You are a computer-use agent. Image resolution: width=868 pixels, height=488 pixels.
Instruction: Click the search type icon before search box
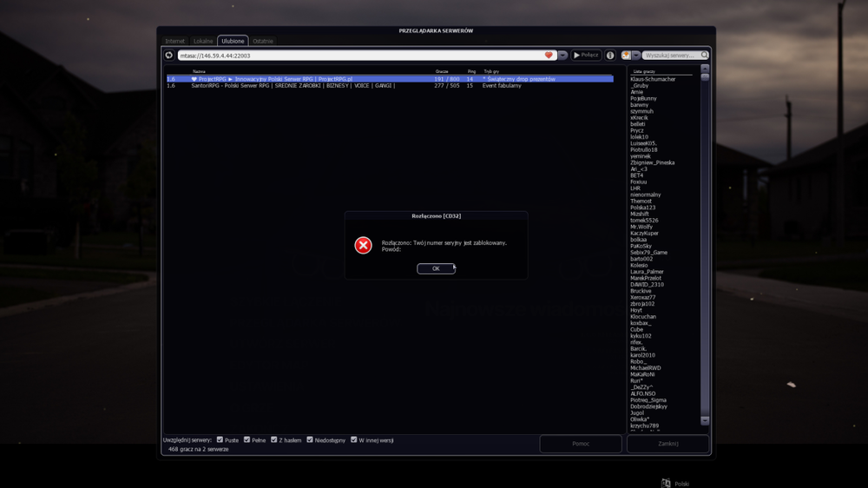coord(626,56)
